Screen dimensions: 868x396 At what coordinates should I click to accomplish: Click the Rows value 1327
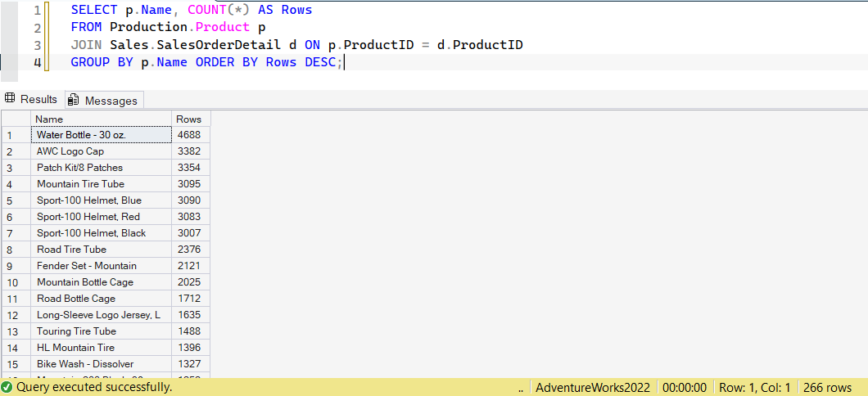tap(191, 364)
